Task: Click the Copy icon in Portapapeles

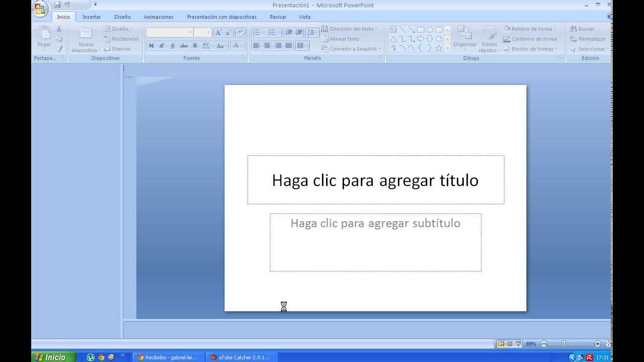Action: click(x=59, y=39)
